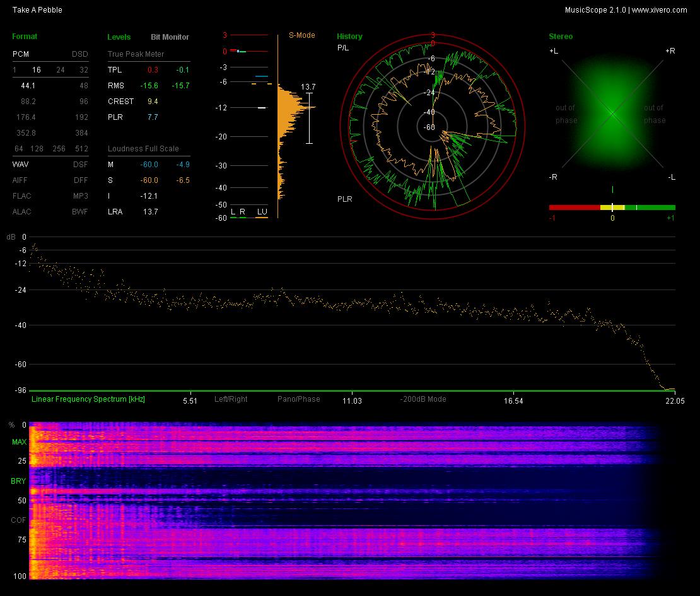Select the BRY spectrogram color label
The width and height of the screenshot is (700, 596).
tap(18, 481)
